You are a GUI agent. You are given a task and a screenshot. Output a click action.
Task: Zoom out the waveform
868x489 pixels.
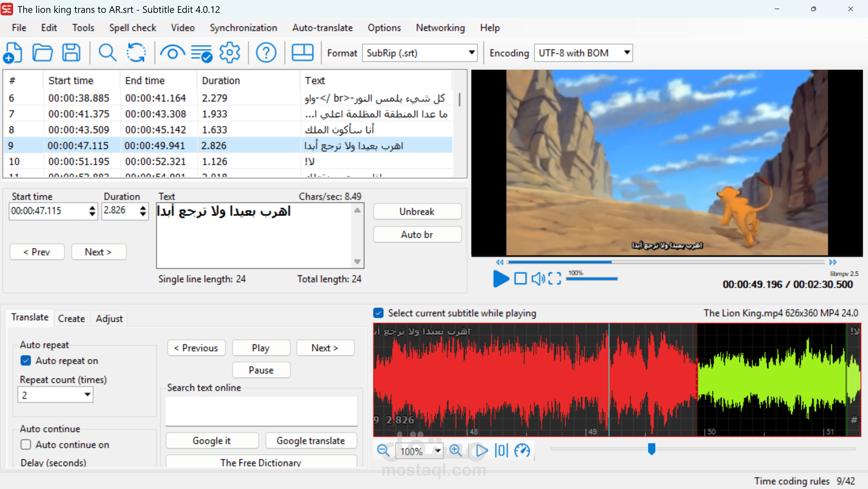tap(384, 450)
